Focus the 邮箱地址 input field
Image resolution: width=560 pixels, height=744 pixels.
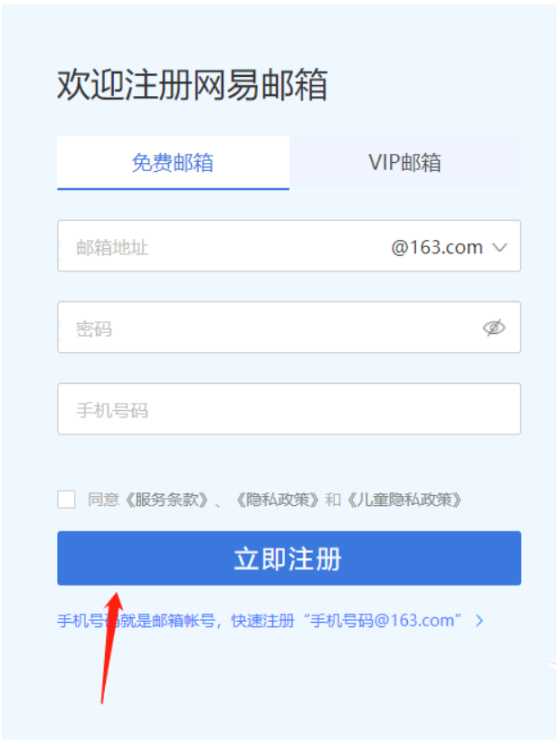point(223,246)
